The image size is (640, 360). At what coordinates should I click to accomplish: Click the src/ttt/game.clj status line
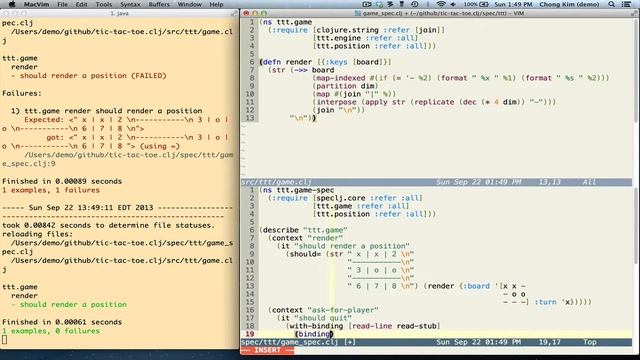point(436,182)
